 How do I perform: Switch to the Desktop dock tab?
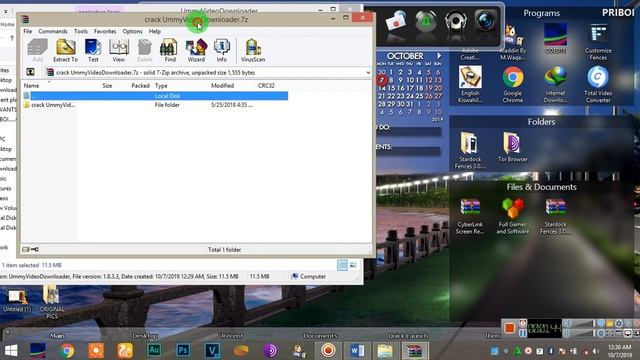point(145,336)
